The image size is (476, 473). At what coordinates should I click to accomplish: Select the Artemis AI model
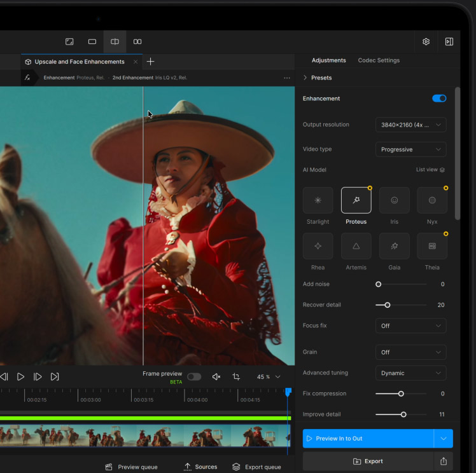[356, 246]
